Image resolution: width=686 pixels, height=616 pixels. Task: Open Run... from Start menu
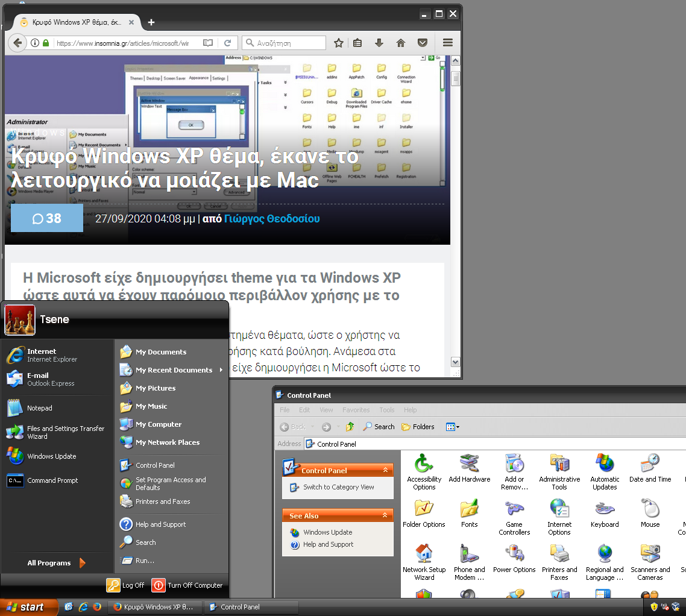pos(137,561)
